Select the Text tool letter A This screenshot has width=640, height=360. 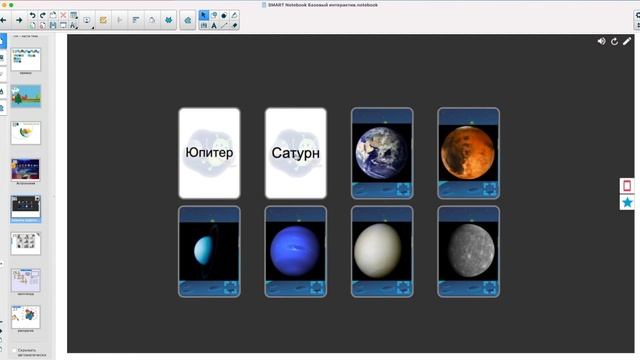click(x=214, y=25)
